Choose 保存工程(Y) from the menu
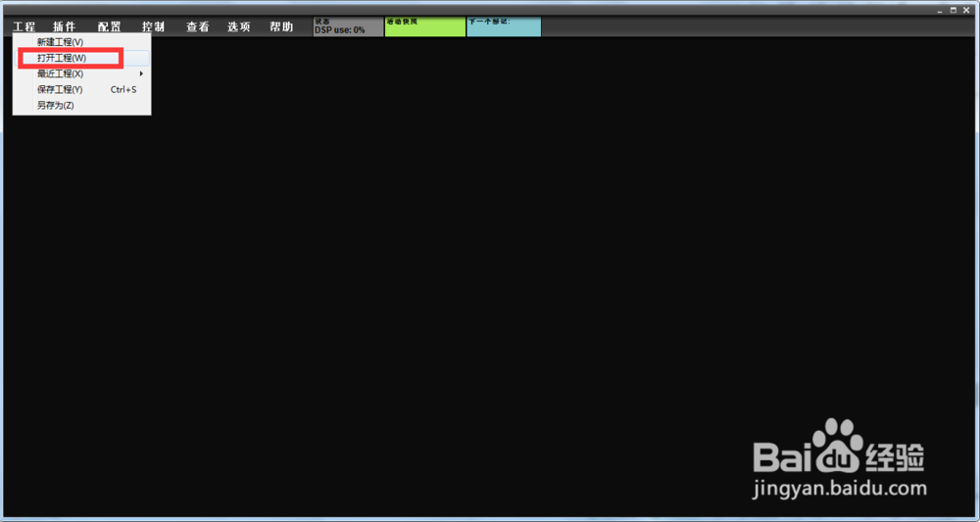The width and height of the screenshot is (980, 522). [82, 89]
